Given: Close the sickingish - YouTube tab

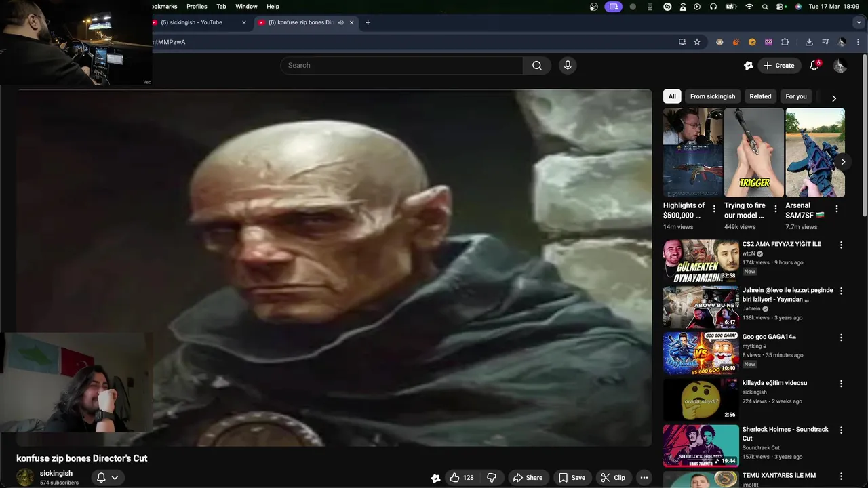Looking at the screenshot, I should point(244,22).
